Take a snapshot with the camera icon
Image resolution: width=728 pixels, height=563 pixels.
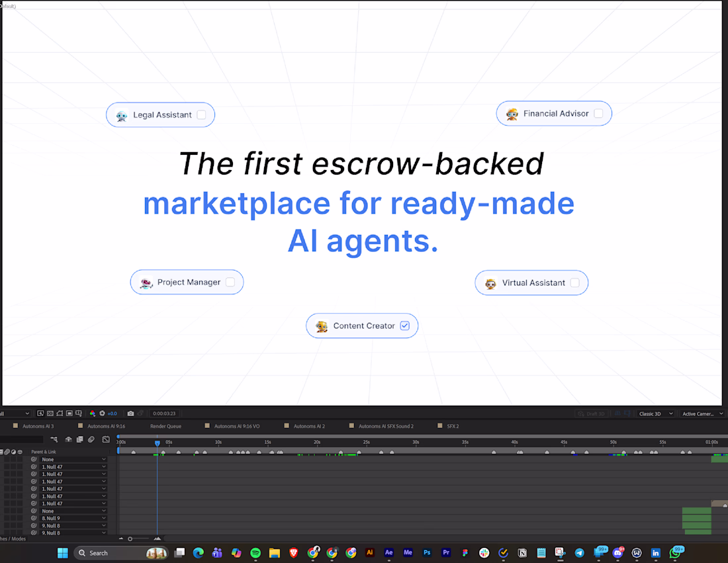(130, 413)
